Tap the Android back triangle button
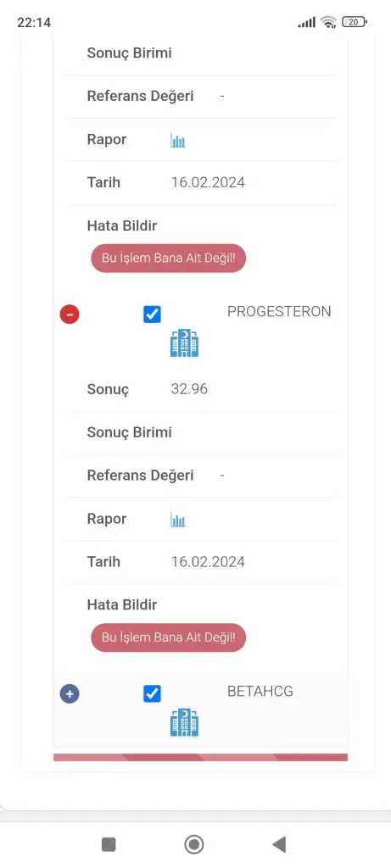 coord(279,844)
